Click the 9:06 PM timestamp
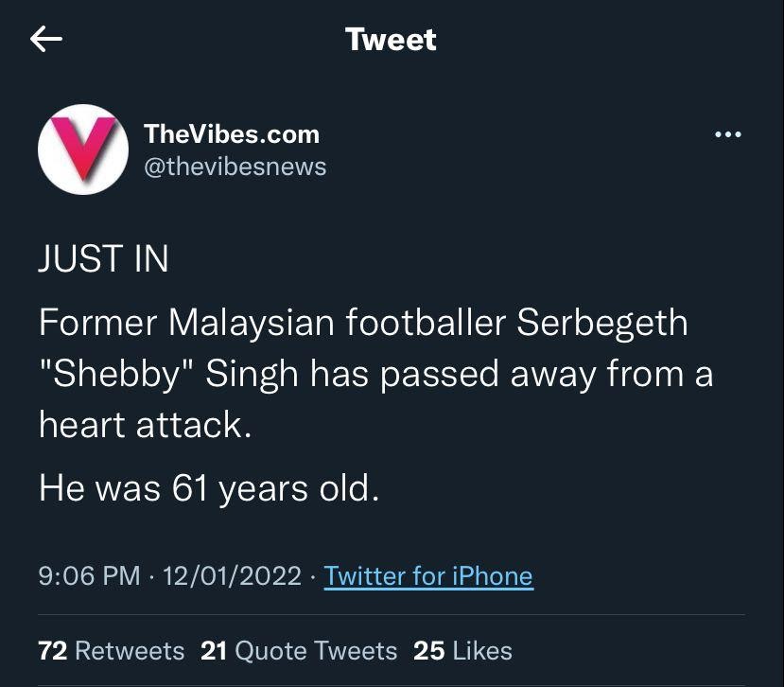Image resolution: width=784 pixels, height=687 pixels. tap(89, 575)
